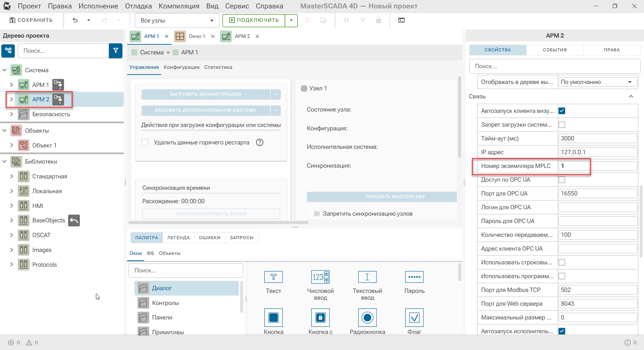Open Отображать в дереве dropdown
Screen dimensions: 644x350
click(597, 82)
